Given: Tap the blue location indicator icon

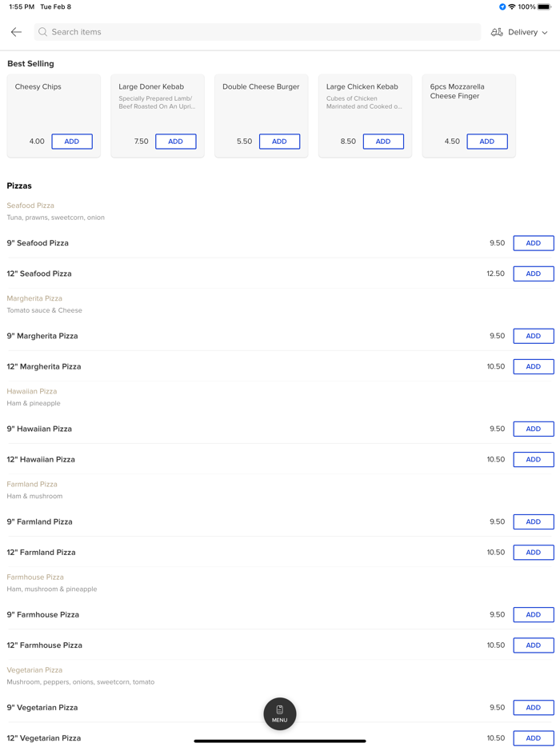Looking at the screenshot, I should coord(502,6).
